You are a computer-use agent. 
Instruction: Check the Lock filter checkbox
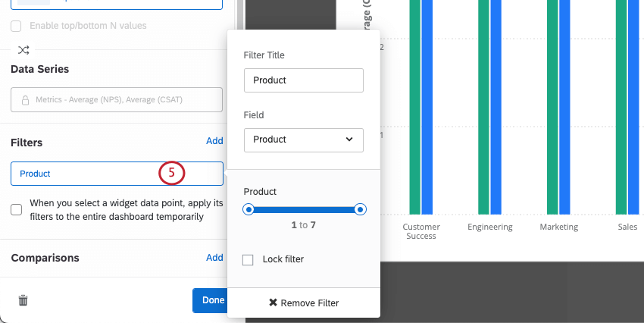click(248, 260)
